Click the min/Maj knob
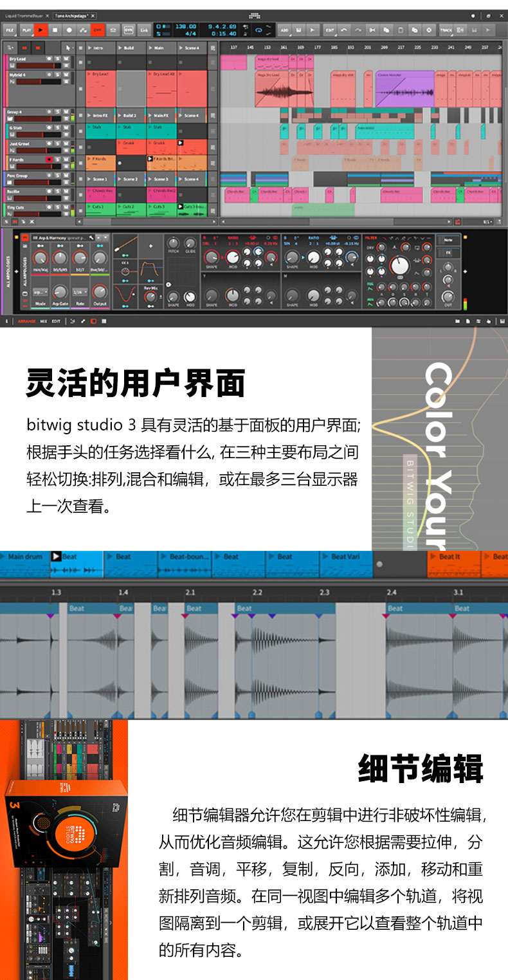Image resolution: width=508 pixels, height=980 pixels. (x=40, y=258)
